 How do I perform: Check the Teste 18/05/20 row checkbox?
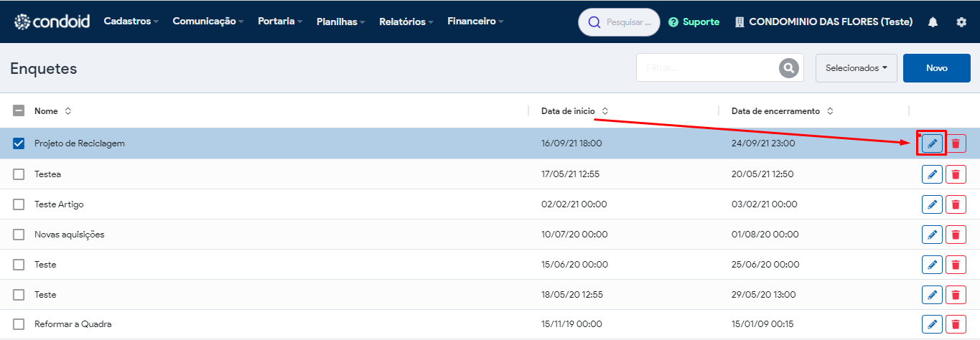click(19, 295)
